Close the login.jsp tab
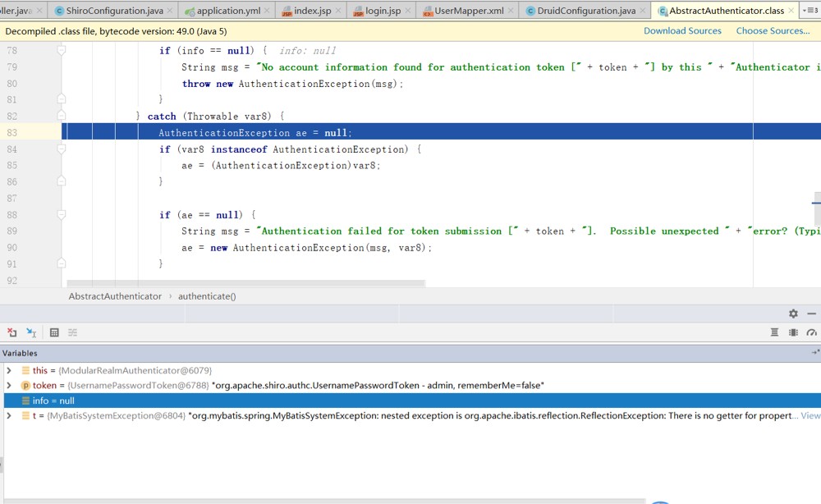The image size is (821, 504). (x=408, y=11)
